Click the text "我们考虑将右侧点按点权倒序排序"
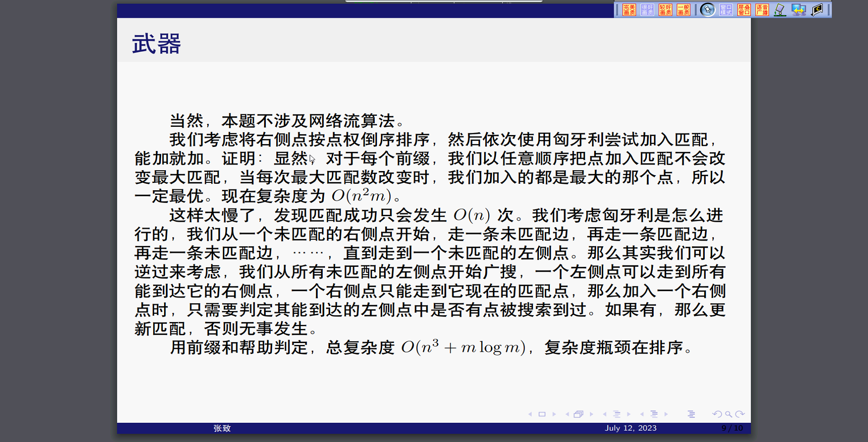 300,140
